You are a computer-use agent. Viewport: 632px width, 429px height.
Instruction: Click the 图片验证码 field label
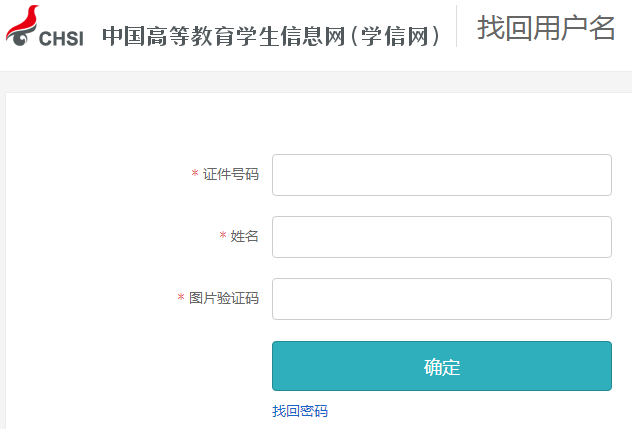tap(224, 298)
